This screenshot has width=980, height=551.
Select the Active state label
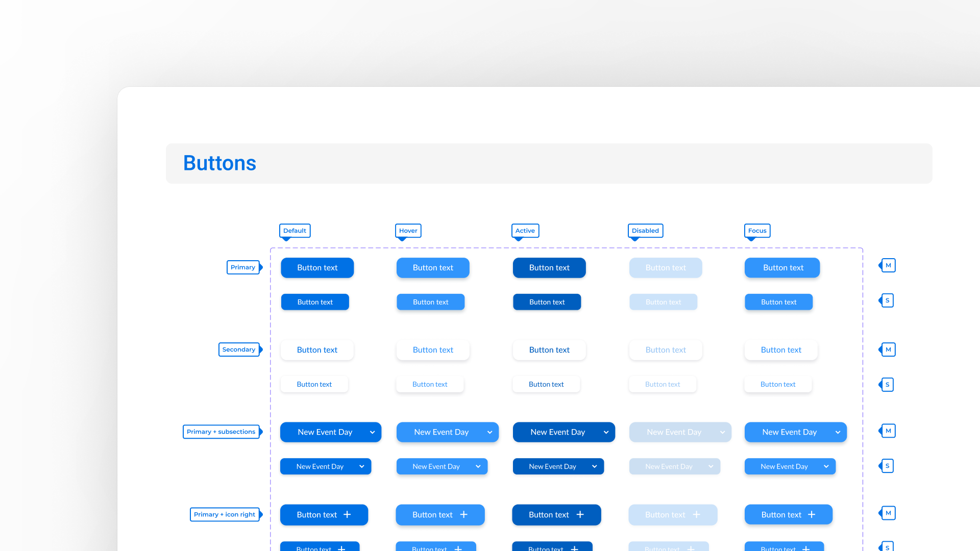525,231
